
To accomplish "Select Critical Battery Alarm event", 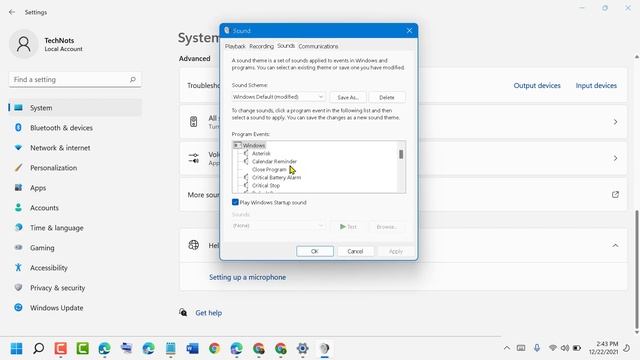I will (x=276, y=178).
